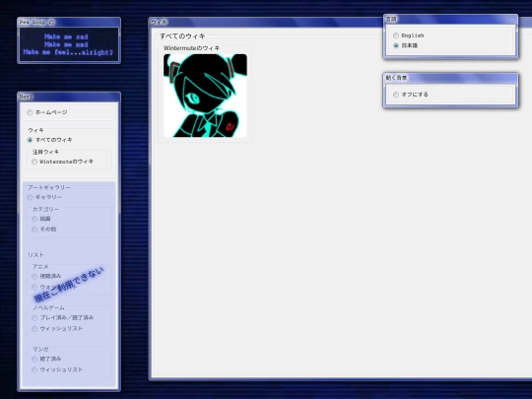Click the ウィキ window title bar
Image resolution: width=532 pixels, height=399 pixels.
point(266,23)
